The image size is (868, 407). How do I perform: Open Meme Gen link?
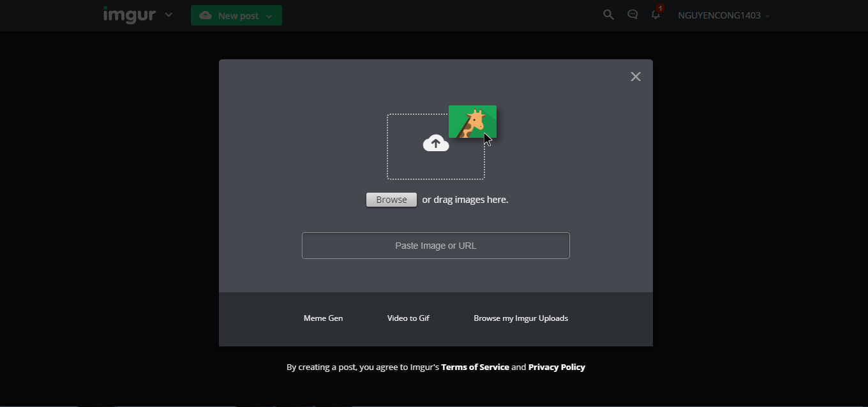(323, 318)
